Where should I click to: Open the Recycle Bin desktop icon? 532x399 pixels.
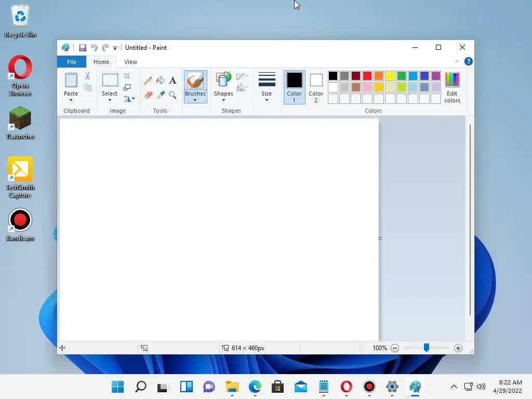pyautogui.click(x=20, y=21)
